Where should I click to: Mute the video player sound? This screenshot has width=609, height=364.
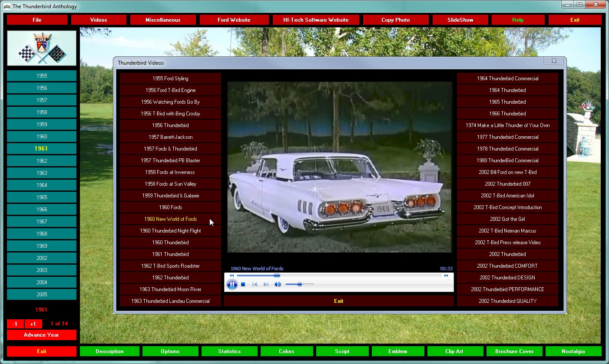[x=278, y=285]
